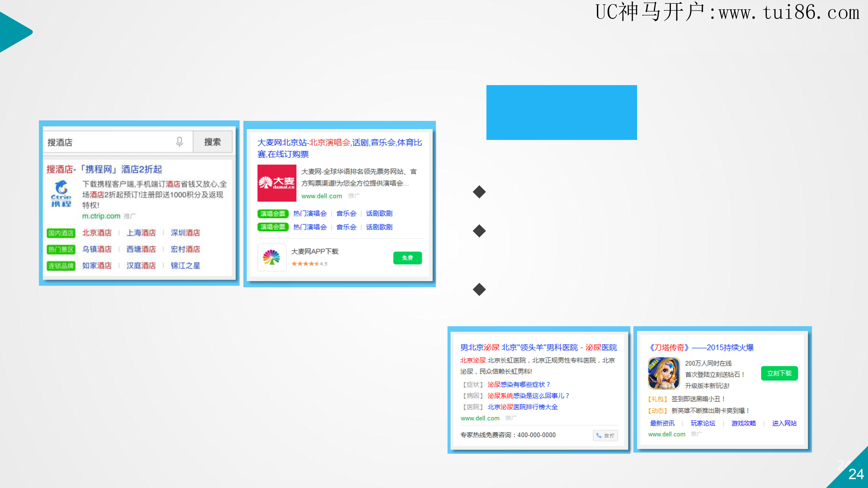Click the 搜索 search button
The height and width of the screenshot is (488, 868).
[212, 142]
